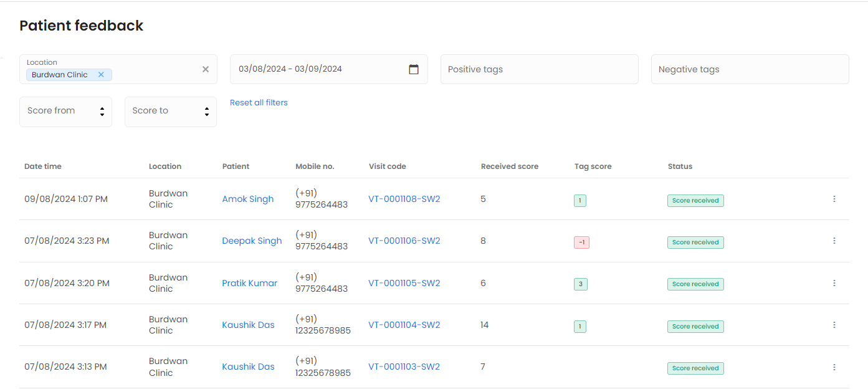Remove the Burdwan Clinic location chip
The height and width of the screenshot is (389, 868).
coord(101,75)
